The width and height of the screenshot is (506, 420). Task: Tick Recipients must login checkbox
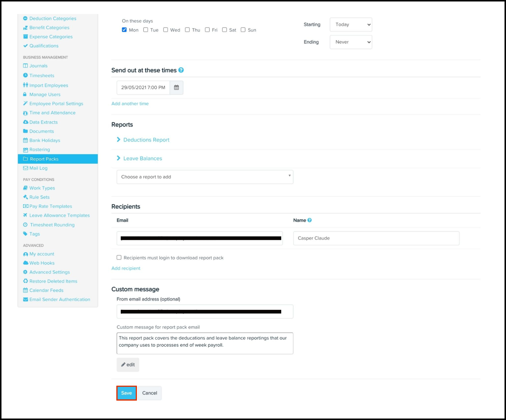pyautogui.click(x=119, y=257)
